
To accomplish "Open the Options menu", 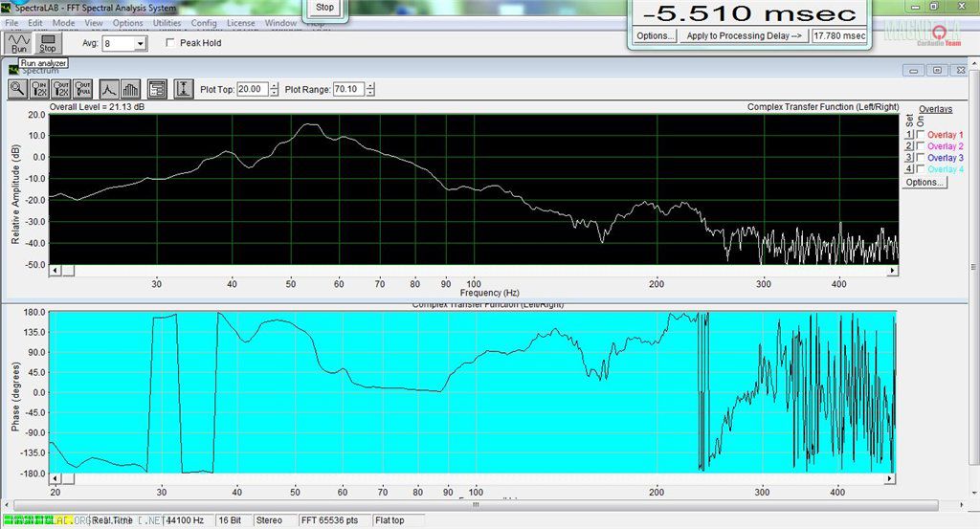I will point(127,23).
